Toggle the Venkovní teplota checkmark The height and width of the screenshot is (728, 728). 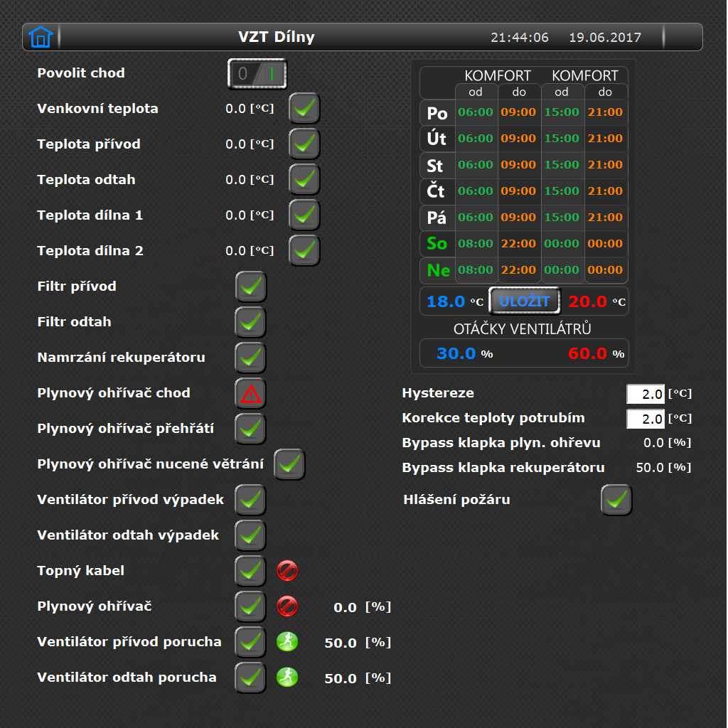[x=304, y=109]
